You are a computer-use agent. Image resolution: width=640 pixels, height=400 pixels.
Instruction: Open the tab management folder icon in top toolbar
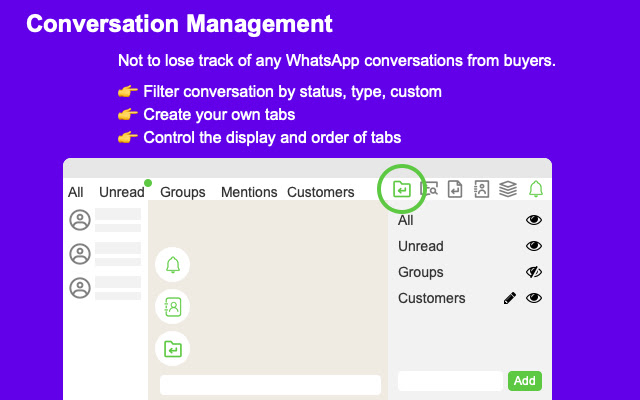click(x=402, y=188)
